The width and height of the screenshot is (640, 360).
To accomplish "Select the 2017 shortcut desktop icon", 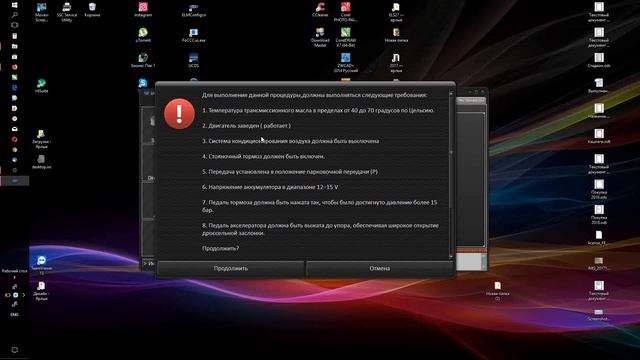I will click(x=396, y=62).
